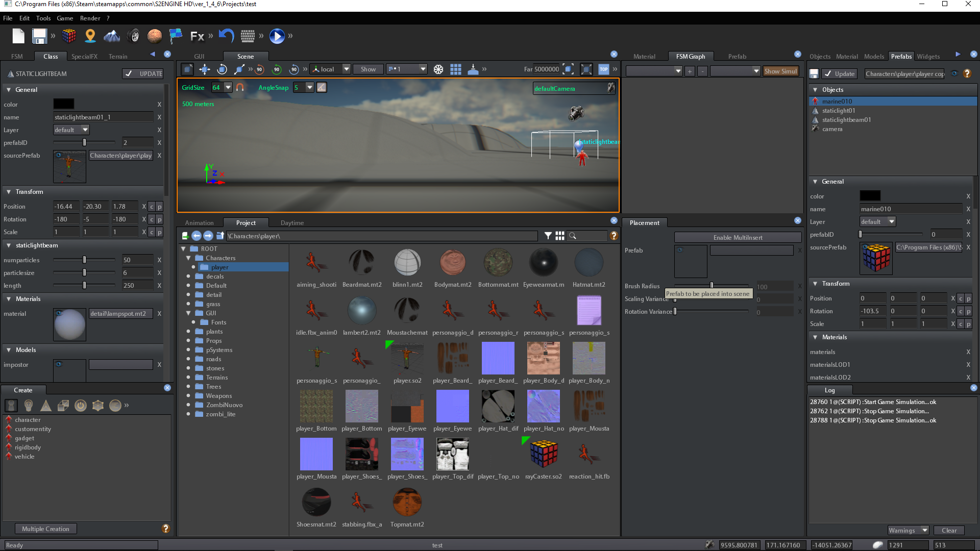Image resolution: width=980 pixels, height=551 pixels.
Task: Click the new project page icon
Action: point(18,36)
